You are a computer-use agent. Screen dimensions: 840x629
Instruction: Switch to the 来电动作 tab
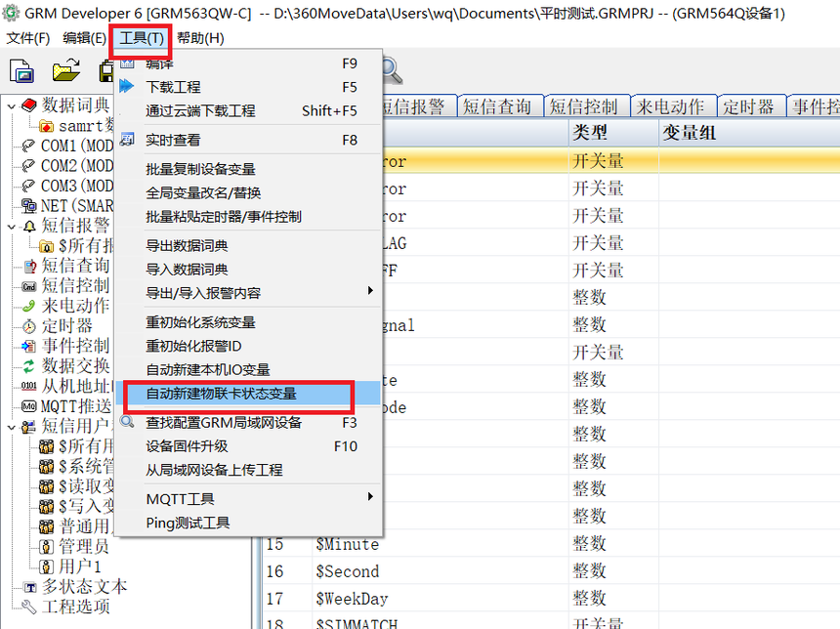(672, 106)
